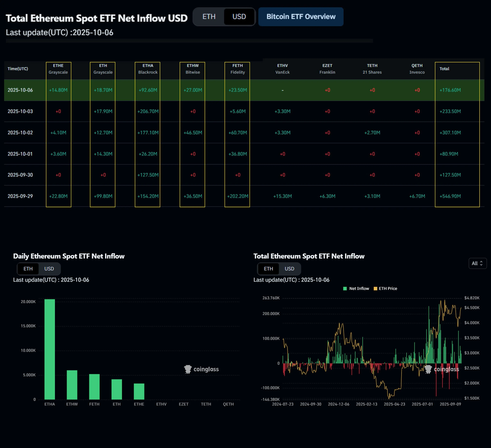Click the FETH Fidelity column header
Viewport: 491px width, 448px height.
tap(237, 69)
